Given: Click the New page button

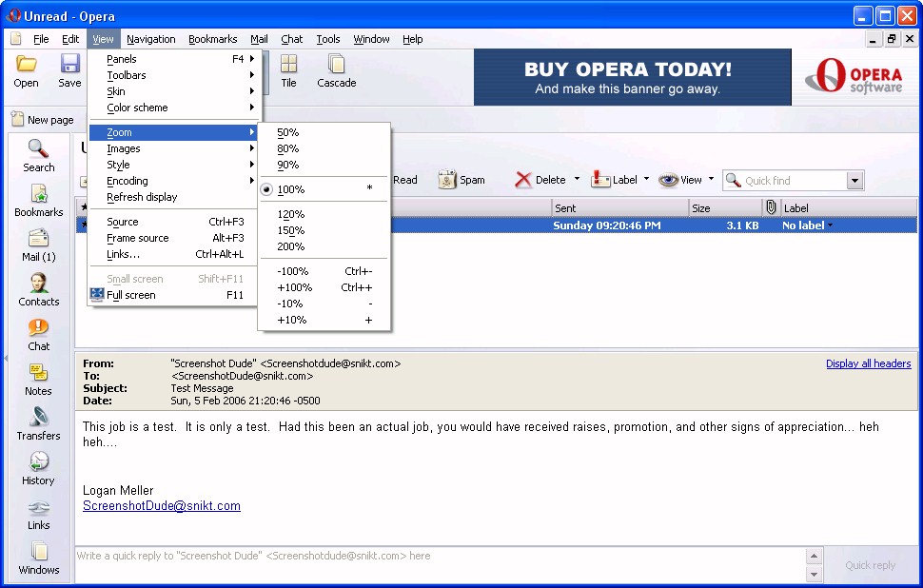Looking at the screenshot, I should (x=43, y=120).
